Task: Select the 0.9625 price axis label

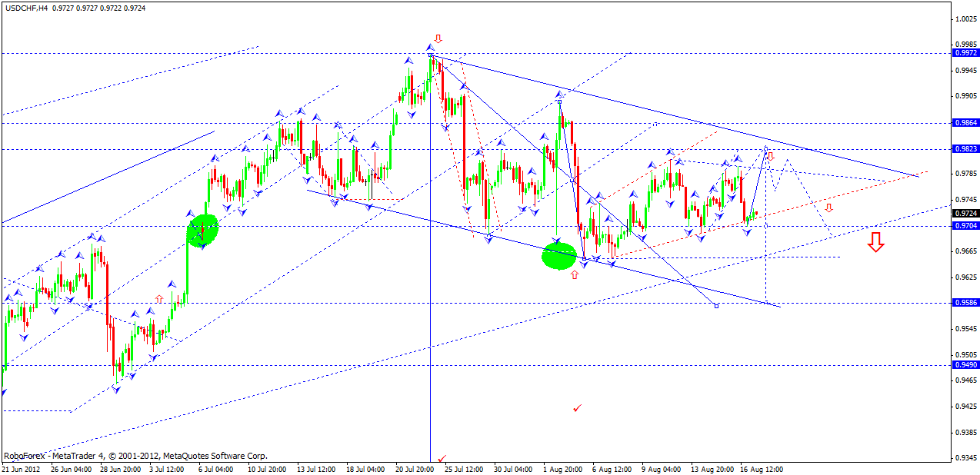Action: pos(965,277)
